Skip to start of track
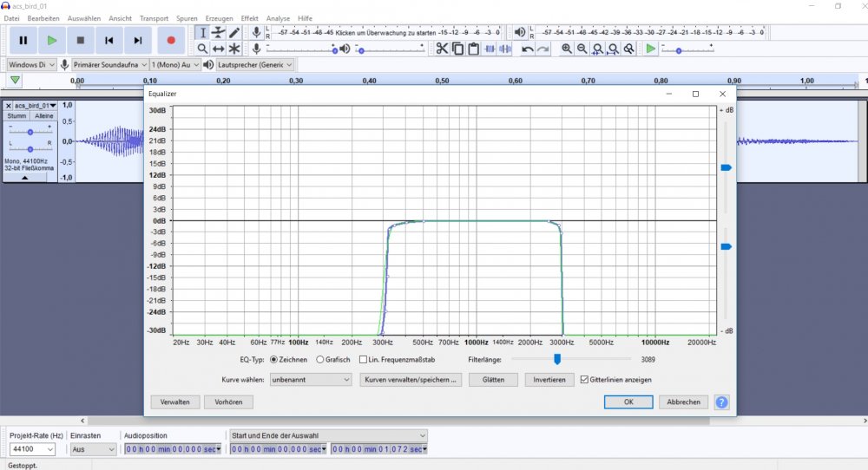The image size is (868, 470). pos(109,40)
